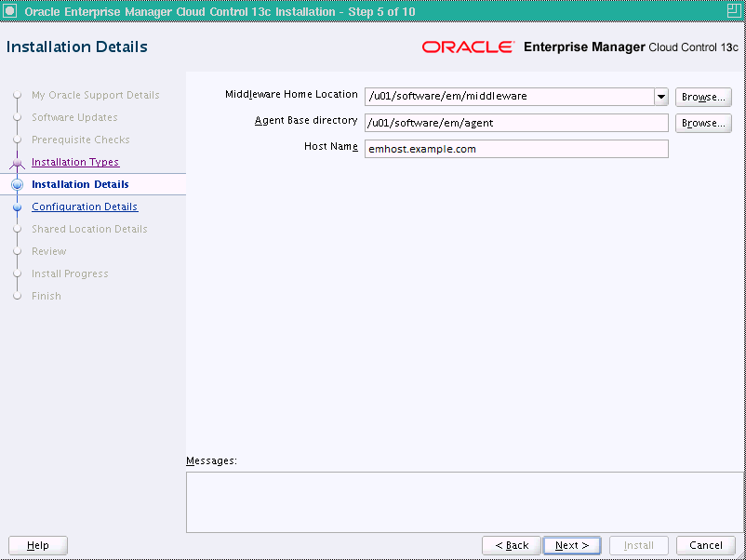This screenshot has width=746, height=560.
Task: Click the My Oracle Support Details step
Action: (95, 95)
